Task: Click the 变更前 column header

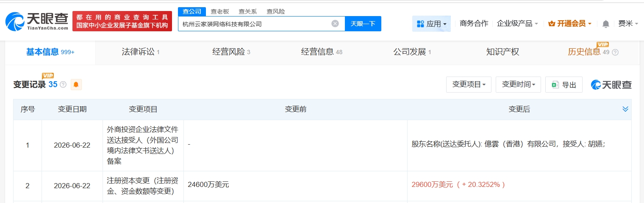Action: (296, 110)
